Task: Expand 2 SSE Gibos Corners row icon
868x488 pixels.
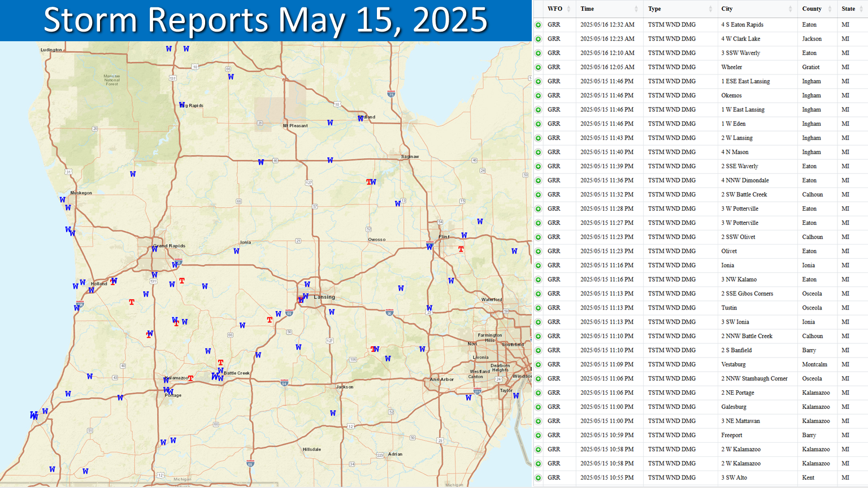Action: pyautogui.click(x=538, y=294)
